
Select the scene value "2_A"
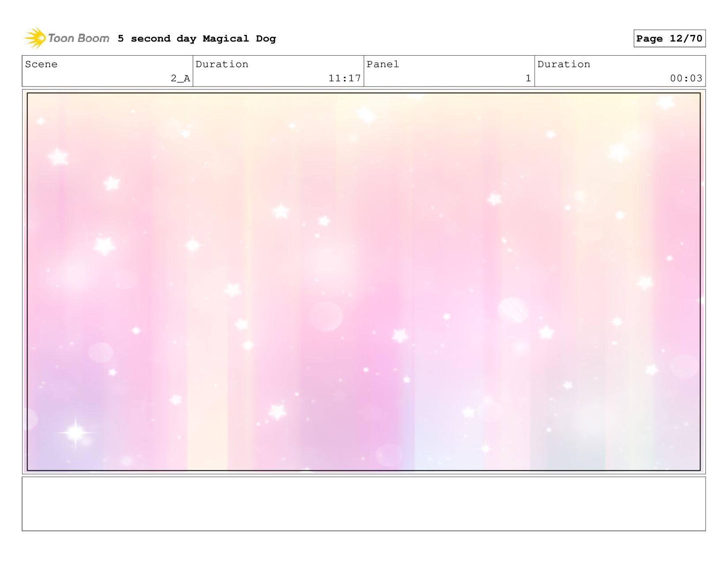(180, 78)
